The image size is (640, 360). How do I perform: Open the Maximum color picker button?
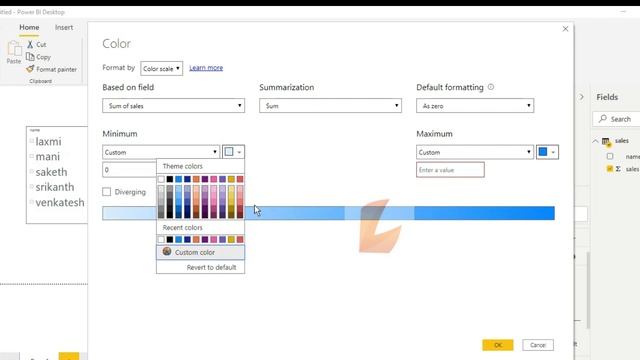[547, 152]
